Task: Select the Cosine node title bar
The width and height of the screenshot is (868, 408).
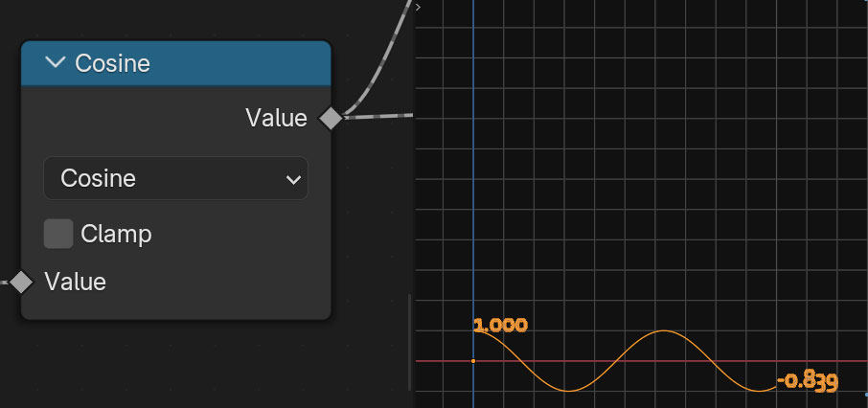Action: point(192,63)
